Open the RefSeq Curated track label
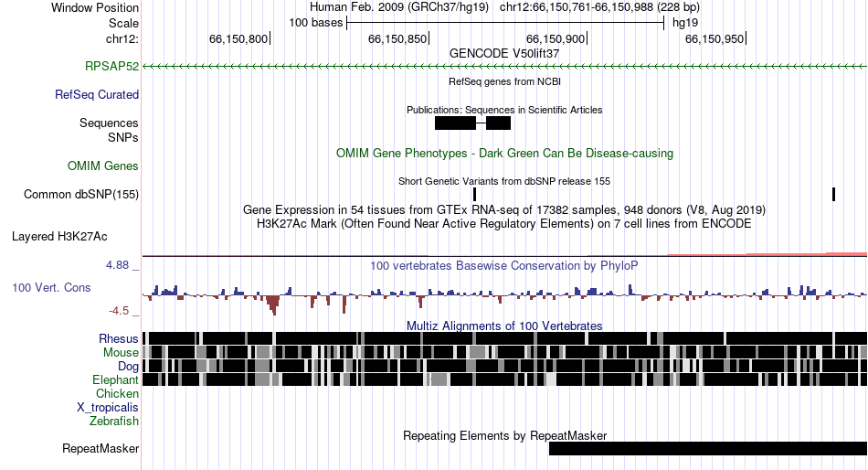This screenshot has height=470, width=868. [x=97, y=95]
